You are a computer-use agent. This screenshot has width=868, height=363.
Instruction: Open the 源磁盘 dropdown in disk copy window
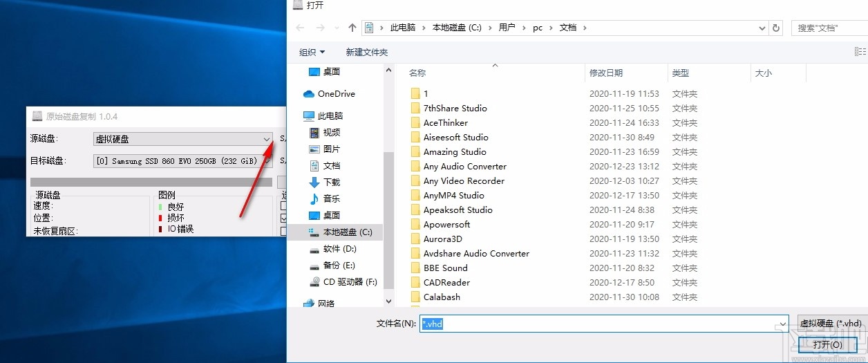click(182, 139)
